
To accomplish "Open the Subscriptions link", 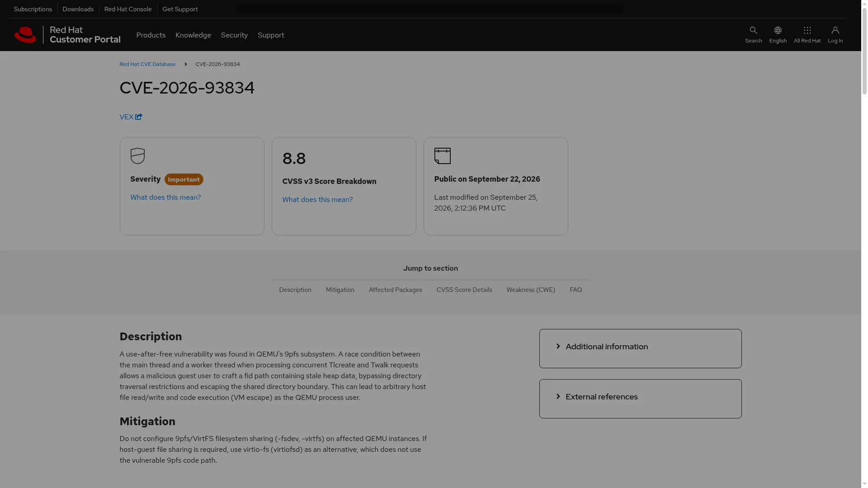I will [33, 9].
